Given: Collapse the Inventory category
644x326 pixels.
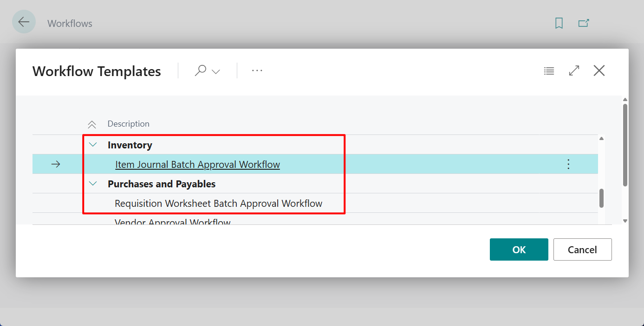Looking at the screenshot, I should [x=92, y=144].
